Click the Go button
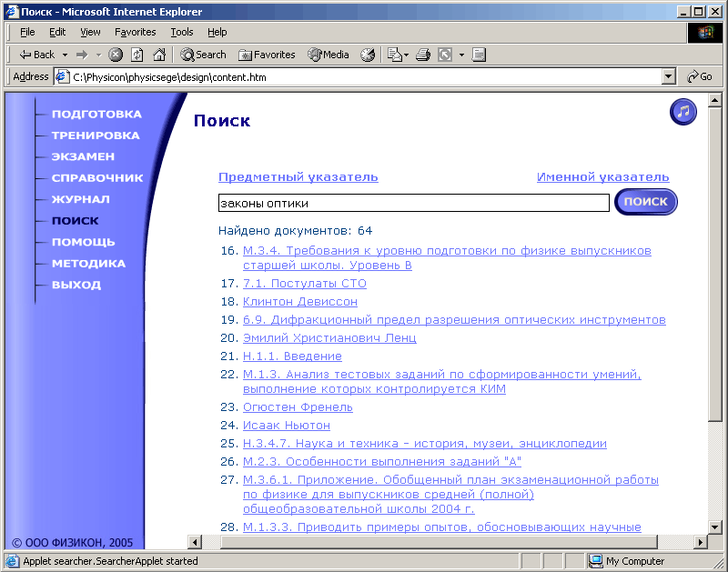Viewport: 728px width, 572px height. click(x=700, y=76)
